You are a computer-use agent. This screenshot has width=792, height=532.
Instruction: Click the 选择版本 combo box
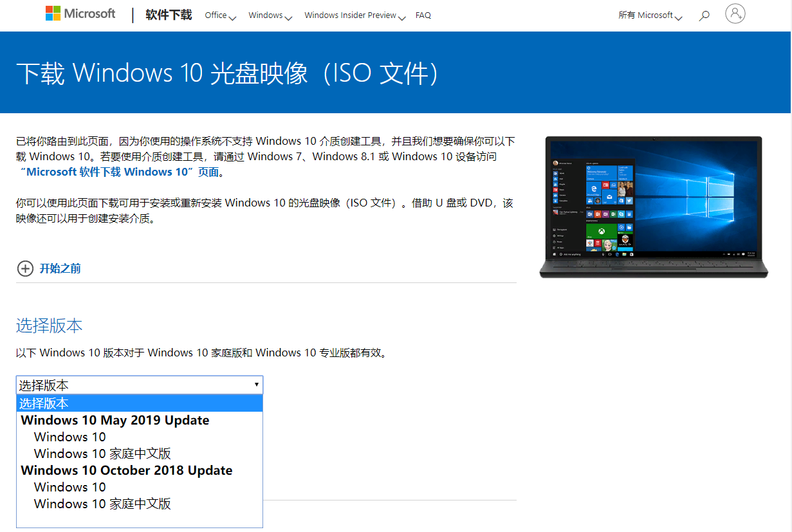[139, 385]
